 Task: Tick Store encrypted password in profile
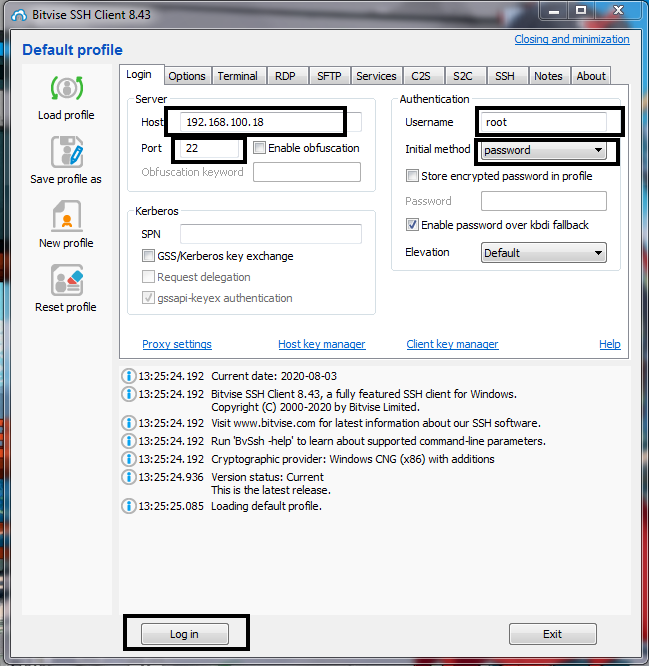point(412,176)
